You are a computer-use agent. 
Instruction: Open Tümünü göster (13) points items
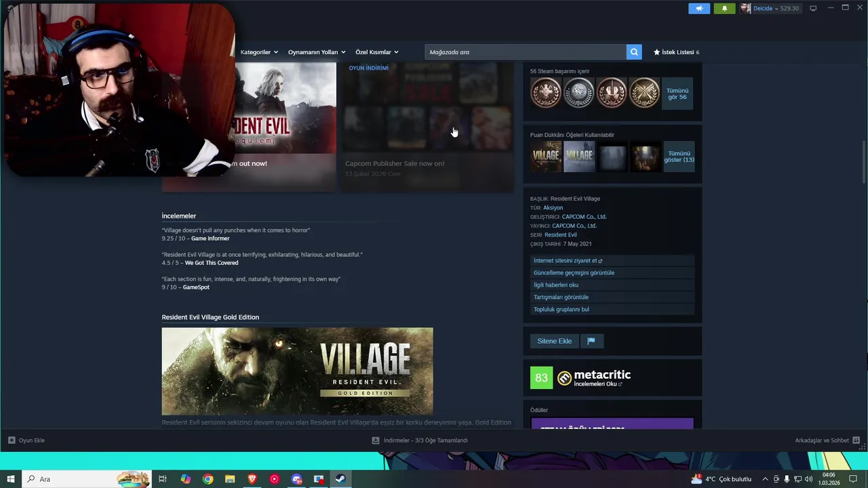(679, 157)
